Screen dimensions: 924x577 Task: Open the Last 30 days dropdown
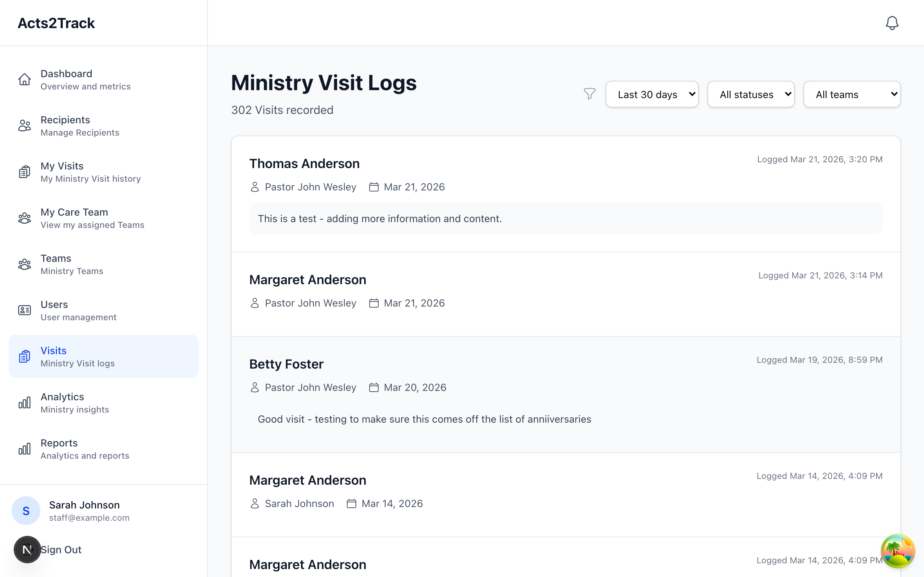coord(652,94)
